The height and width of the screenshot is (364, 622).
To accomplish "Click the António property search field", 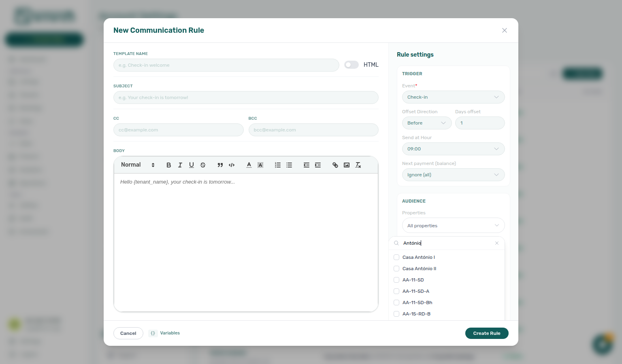I will coord(447,243).
